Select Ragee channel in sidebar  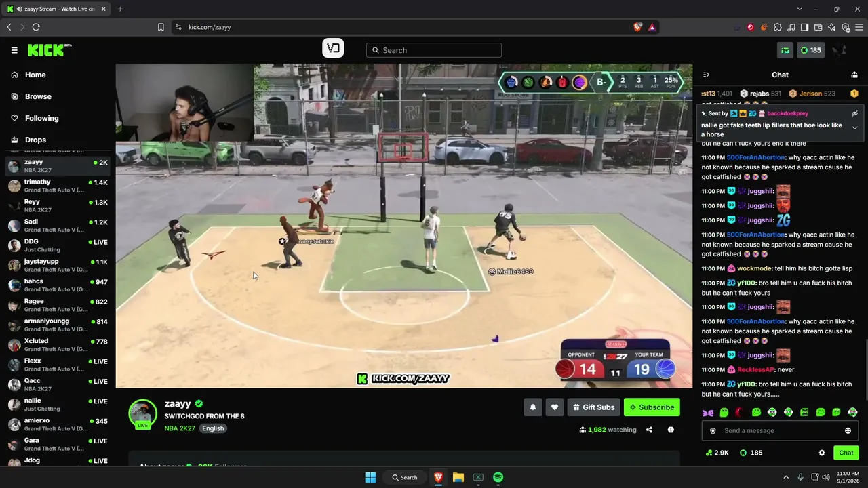click(58, 305)
